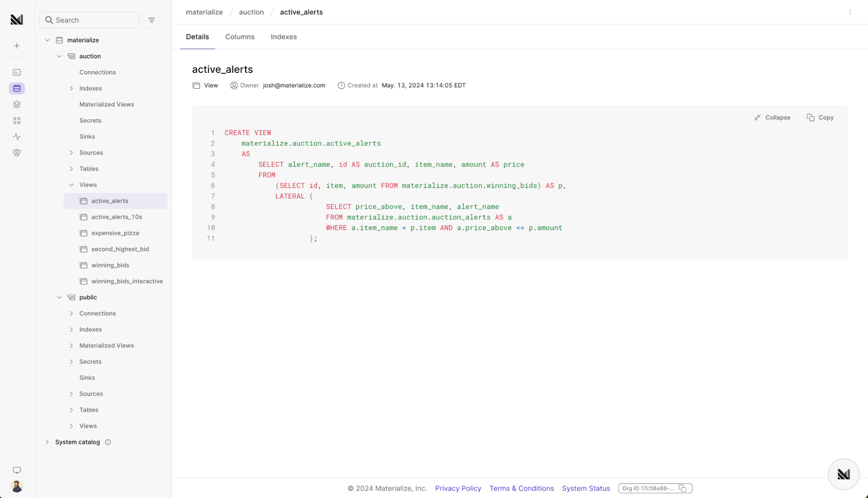This screenshot has width=868, height=498.
Task: Click the monitor display icon in sidebar
Action: [17, 470]
